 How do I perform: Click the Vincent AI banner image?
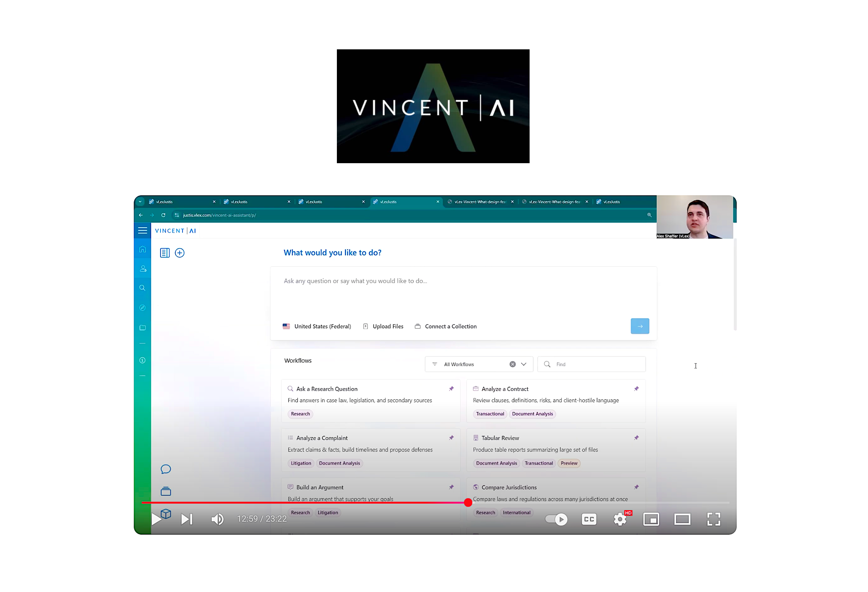click(x=434, y=106)
